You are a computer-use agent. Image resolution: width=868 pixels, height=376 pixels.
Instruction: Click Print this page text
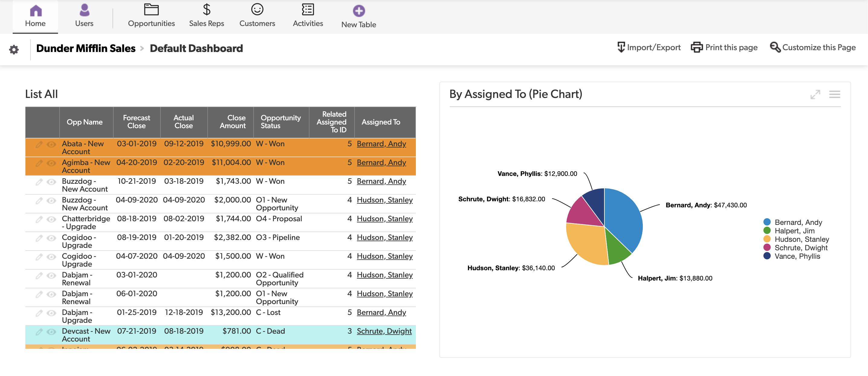tap(731, 47)
